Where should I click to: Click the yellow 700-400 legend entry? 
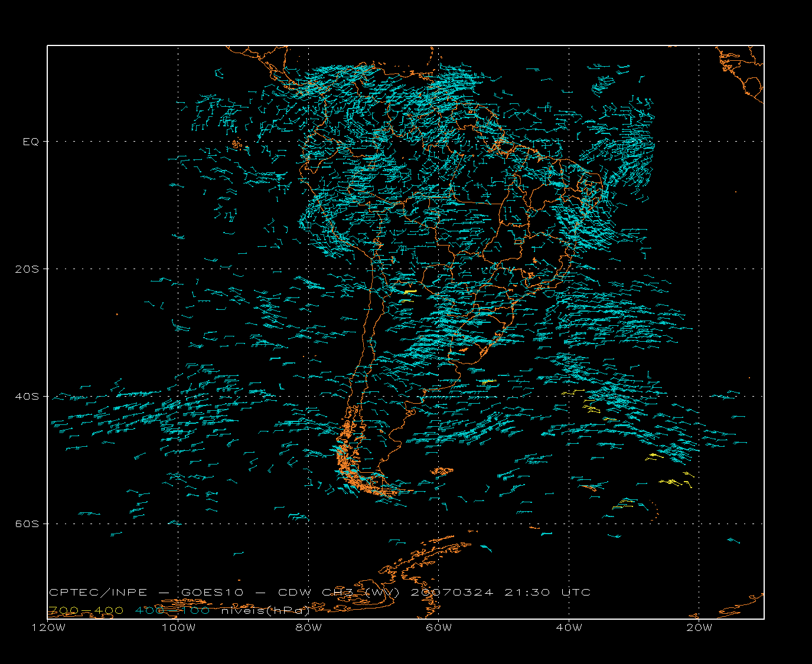86,610
